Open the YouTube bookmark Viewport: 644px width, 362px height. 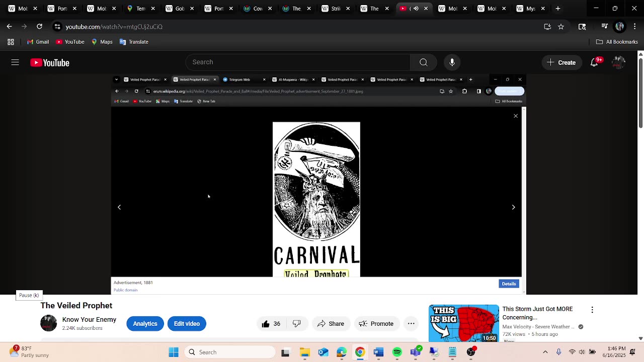pos(70,42)
